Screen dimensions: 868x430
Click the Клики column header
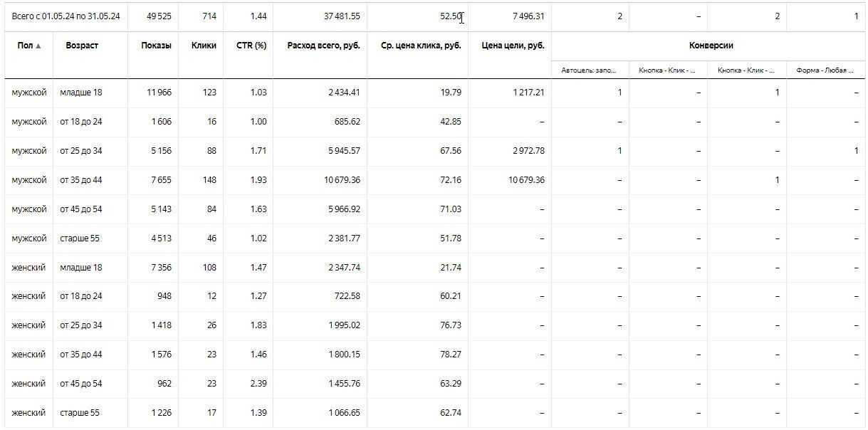204,46
